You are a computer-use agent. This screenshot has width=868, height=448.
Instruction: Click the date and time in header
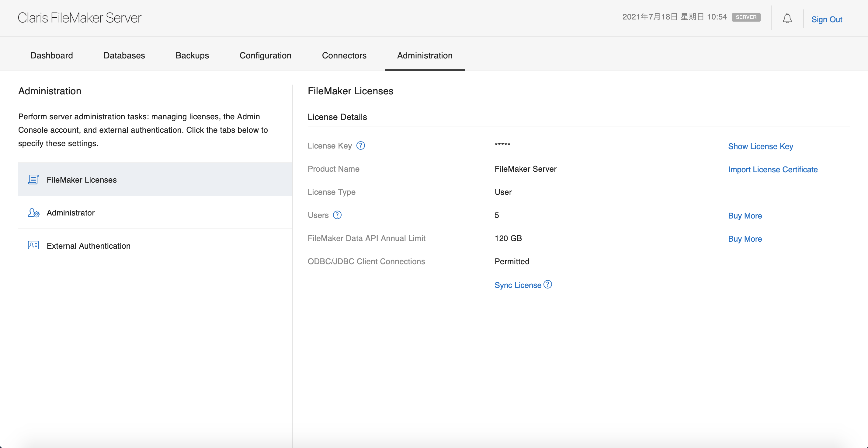tap(674, 17)
